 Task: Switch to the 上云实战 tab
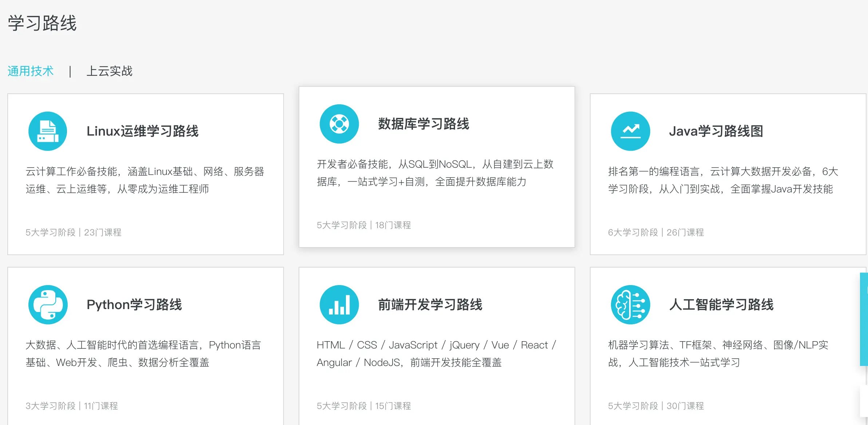coord(109,71)
